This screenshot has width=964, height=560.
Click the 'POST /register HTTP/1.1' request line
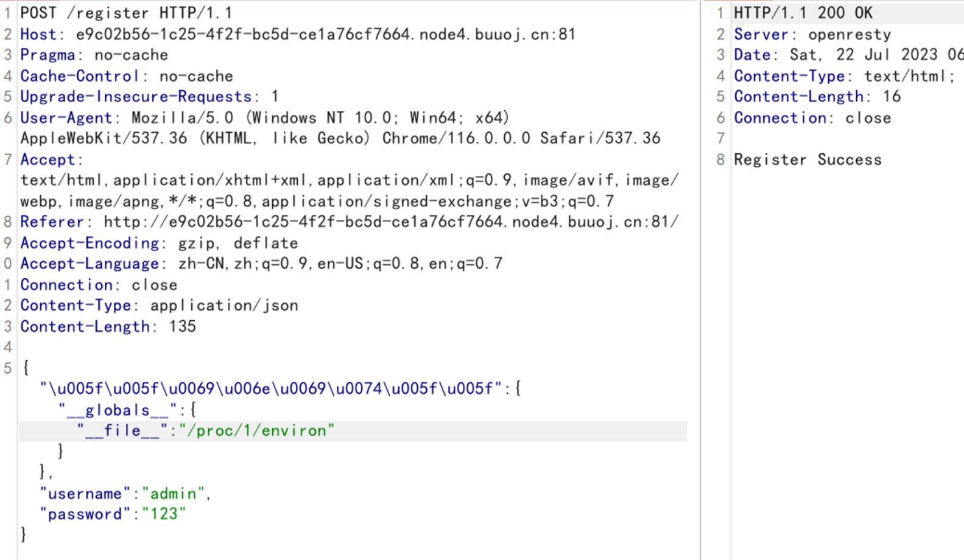126,13
